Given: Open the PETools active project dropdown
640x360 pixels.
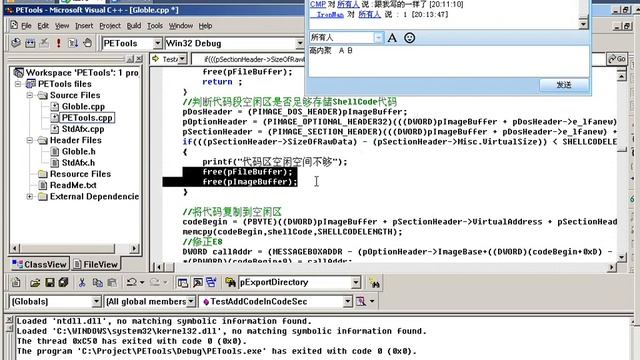Looking at the screenshot, I should click(x=158, y=43).
